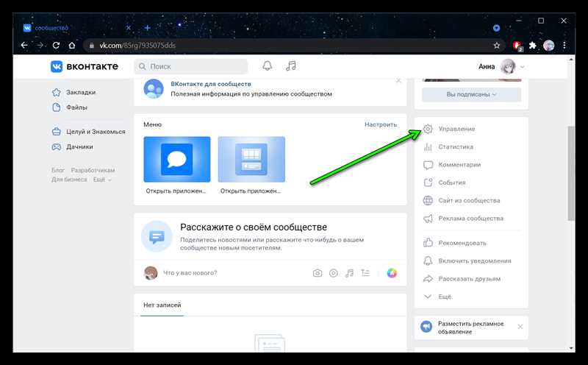
Task: Open ВКонтакте для сообществ link
Action: [x=211, y=84]
